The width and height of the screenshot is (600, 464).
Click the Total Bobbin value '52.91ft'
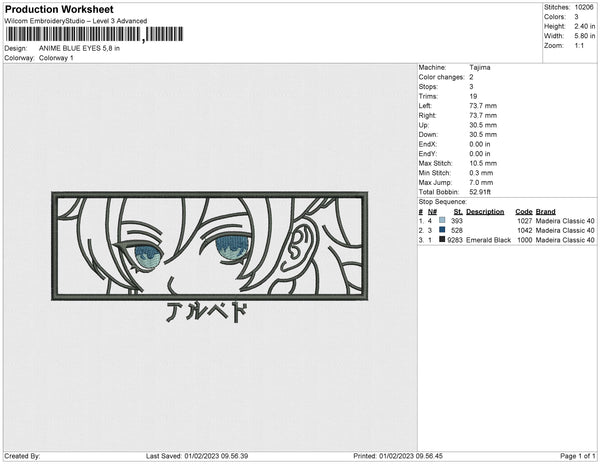pyautogui.click(x=480, y=192)
